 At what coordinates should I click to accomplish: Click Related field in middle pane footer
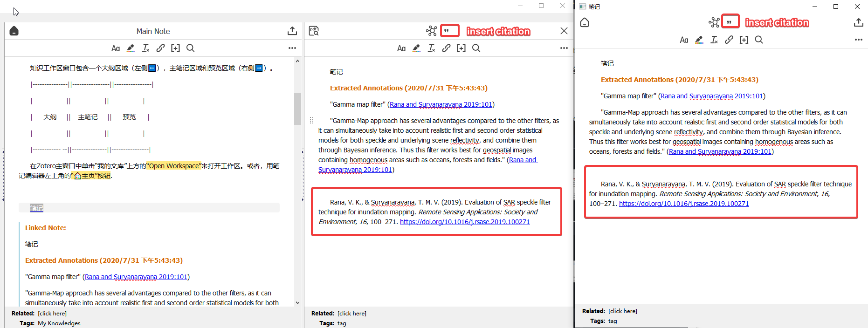pos(352,314)
